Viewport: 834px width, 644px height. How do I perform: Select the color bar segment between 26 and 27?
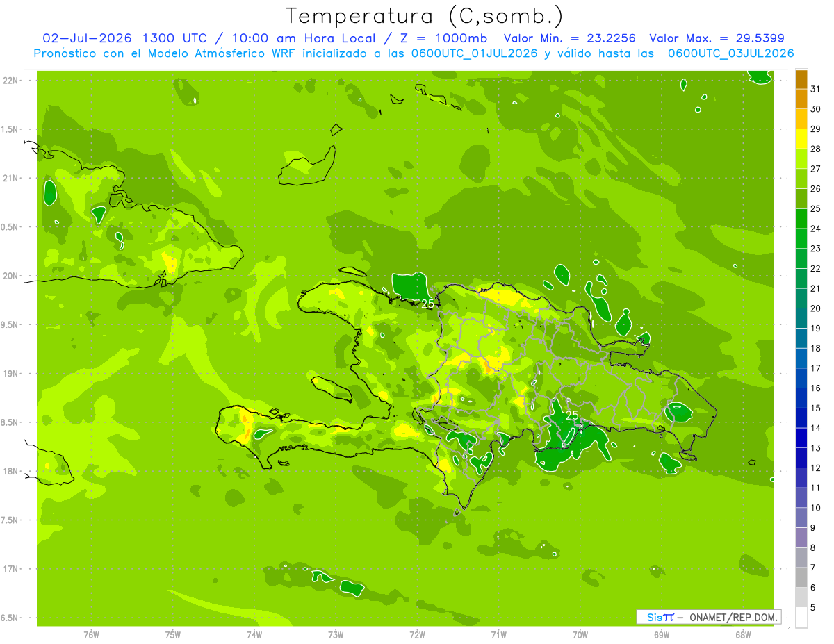pos(801,179)
